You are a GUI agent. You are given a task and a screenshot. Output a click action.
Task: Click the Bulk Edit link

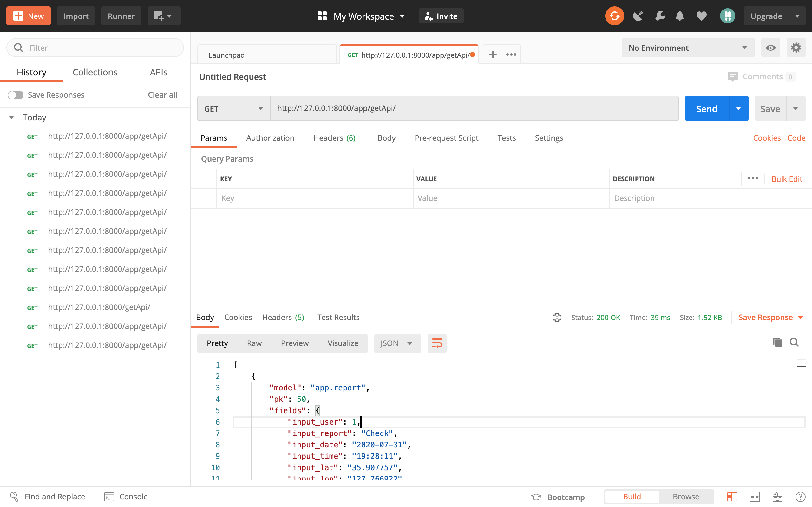click(786, 179)
